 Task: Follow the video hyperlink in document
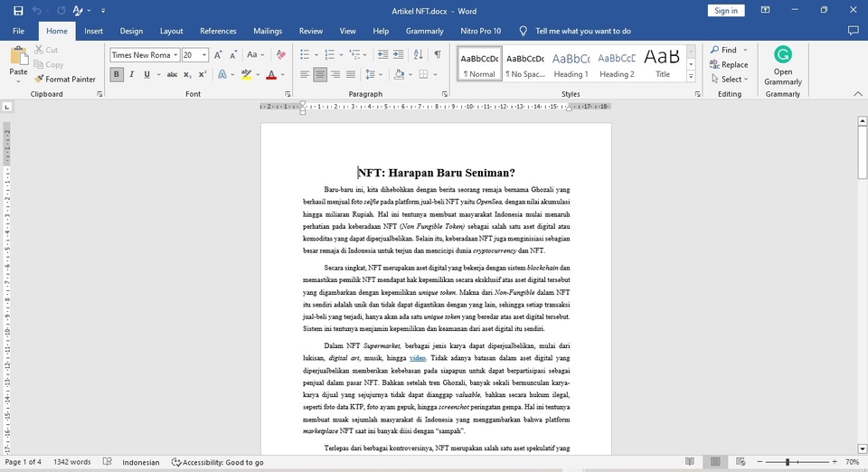click(418, 358)
